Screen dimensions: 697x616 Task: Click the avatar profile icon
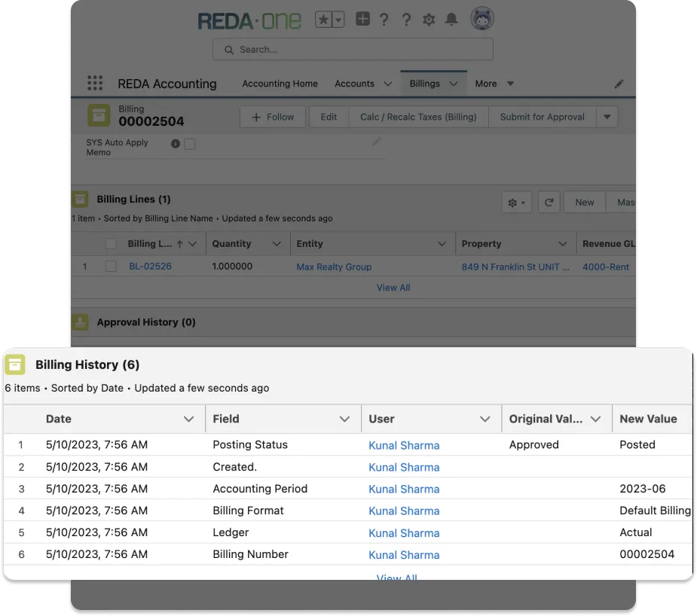pos(482,18)
